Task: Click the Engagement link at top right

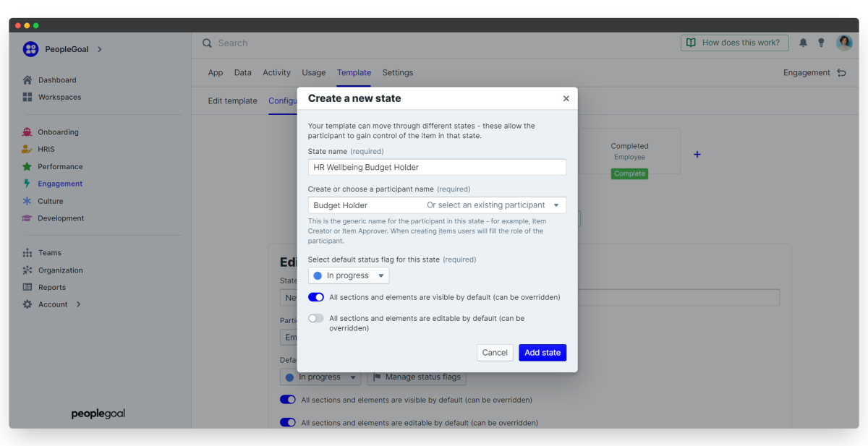Action: (807, 72)
